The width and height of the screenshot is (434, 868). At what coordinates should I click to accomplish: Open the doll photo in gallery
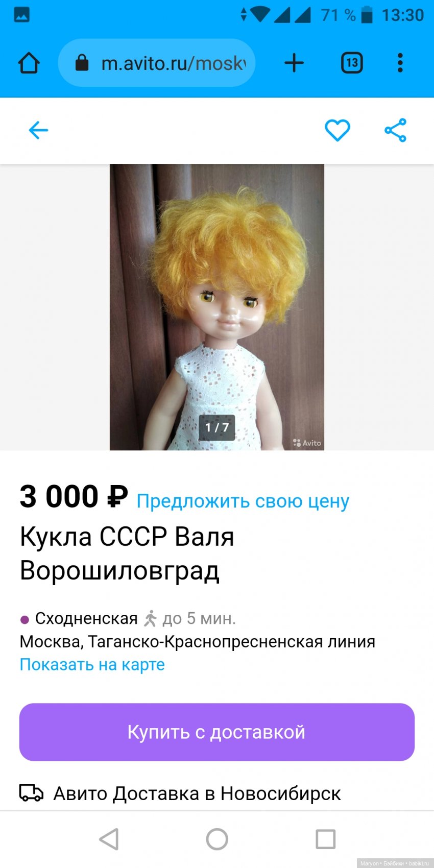click(x=217, y=307)
